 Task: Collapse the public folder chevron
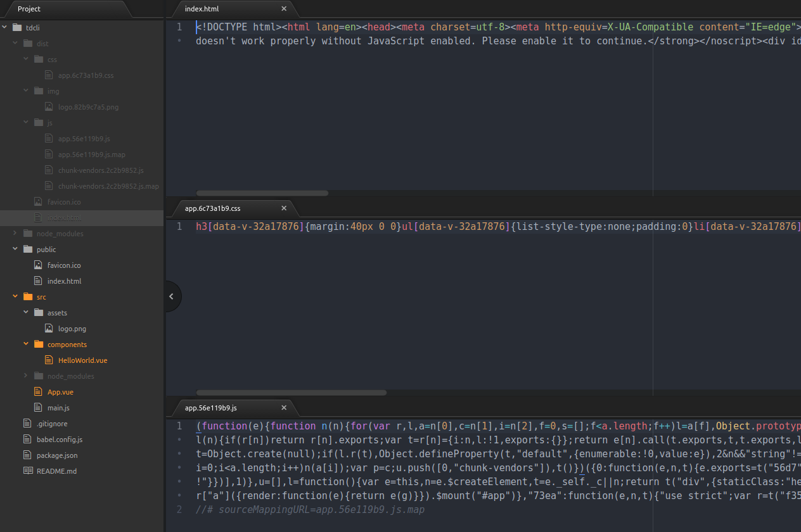point(15,250)
